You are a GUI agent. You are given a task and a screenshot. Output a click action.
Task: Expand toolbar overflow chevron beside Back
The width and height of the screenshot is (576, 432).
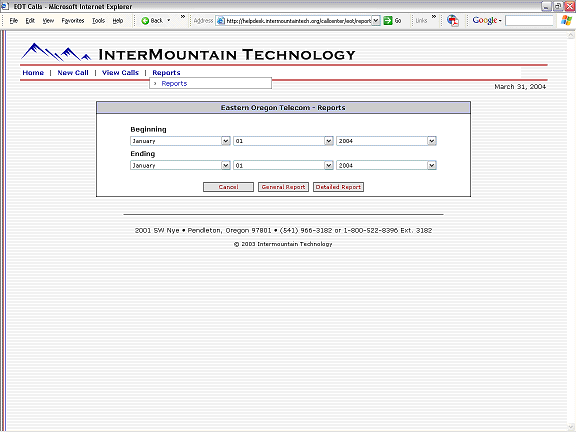click(183, 17)
